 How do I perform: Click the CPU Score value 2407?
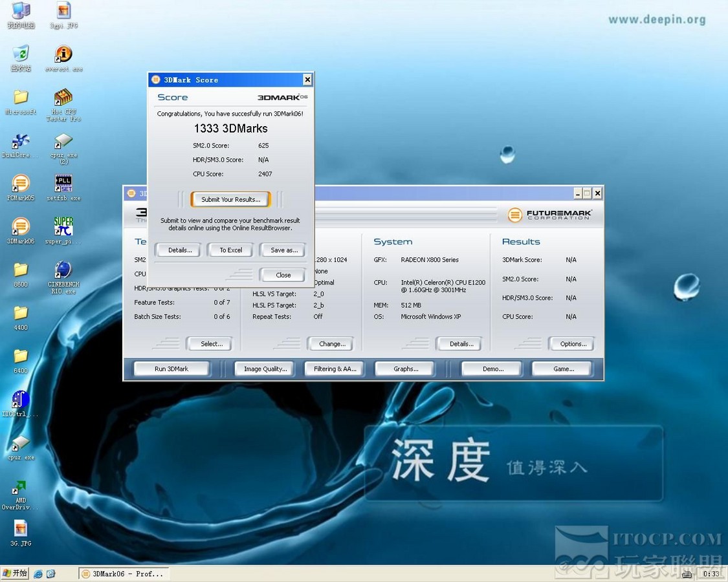[265, 174]
